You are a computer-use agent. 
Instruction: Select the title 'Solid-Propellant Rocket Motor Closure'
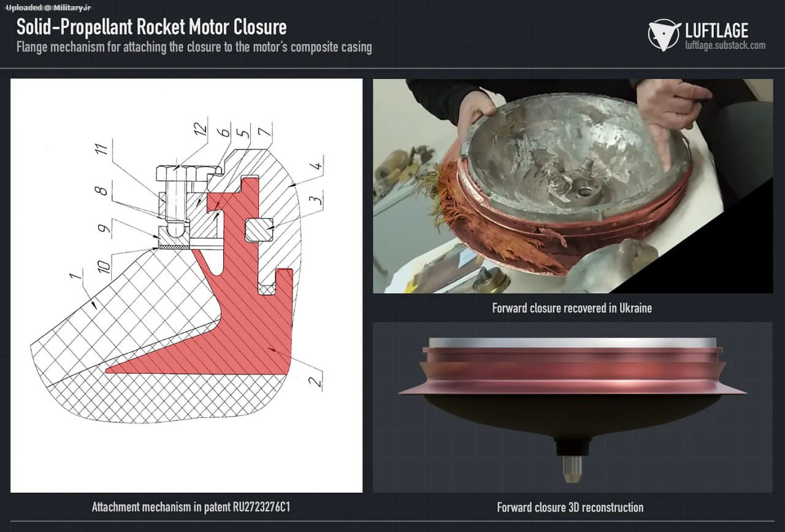[151, 27]
